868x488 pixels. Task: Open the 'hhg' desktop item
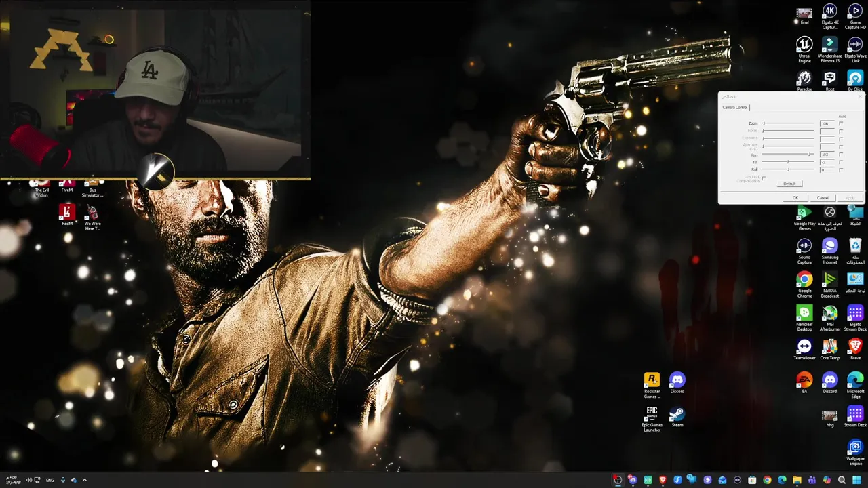point(829,418)
